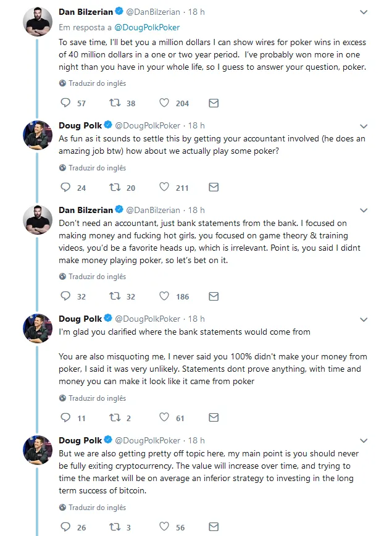The image size is (392, 536).
Task: Reply to Dan Bilzerian's million dollar bet tweet
Action: click(x=66, y=103)
